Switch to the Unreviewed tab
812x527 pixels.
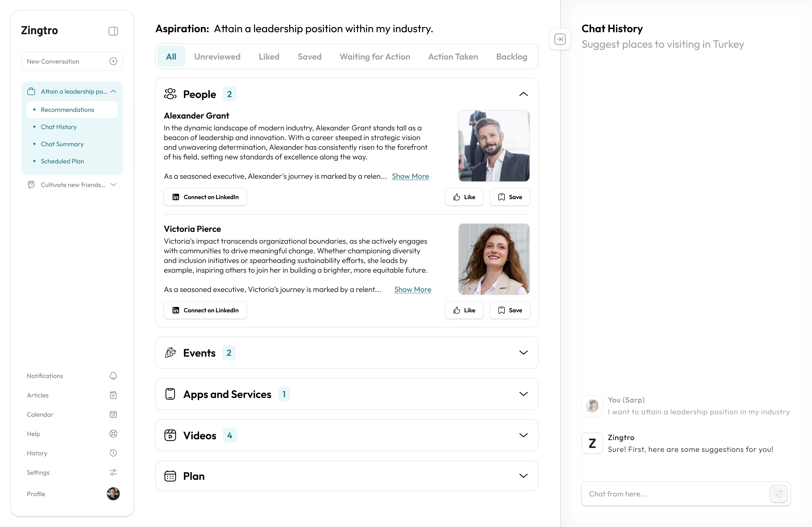click(217, 57)
